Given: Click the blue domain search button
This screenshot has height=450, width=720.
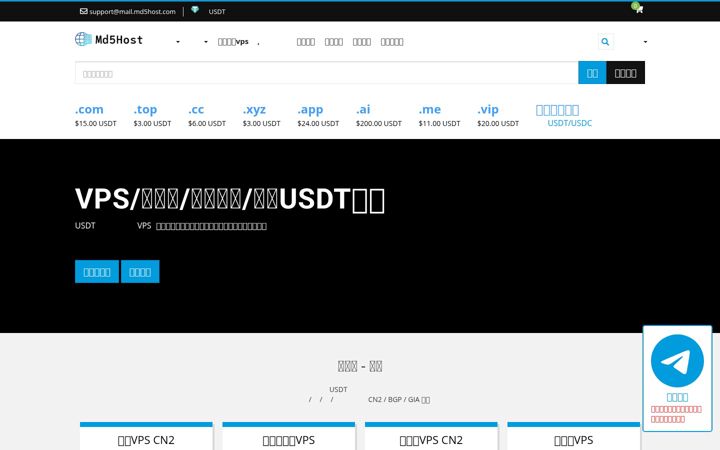Looking at the screenshot, I should pos(592,73).
